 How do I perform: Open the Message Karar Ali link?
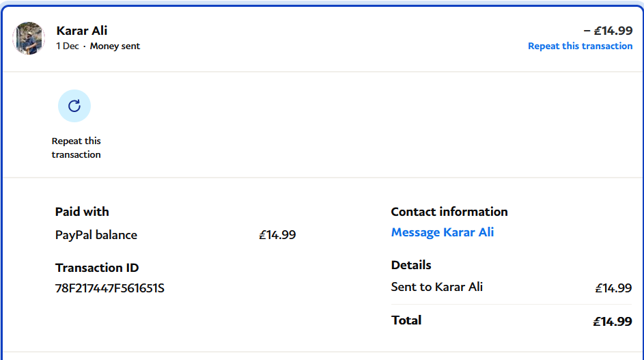click(442, 232)
